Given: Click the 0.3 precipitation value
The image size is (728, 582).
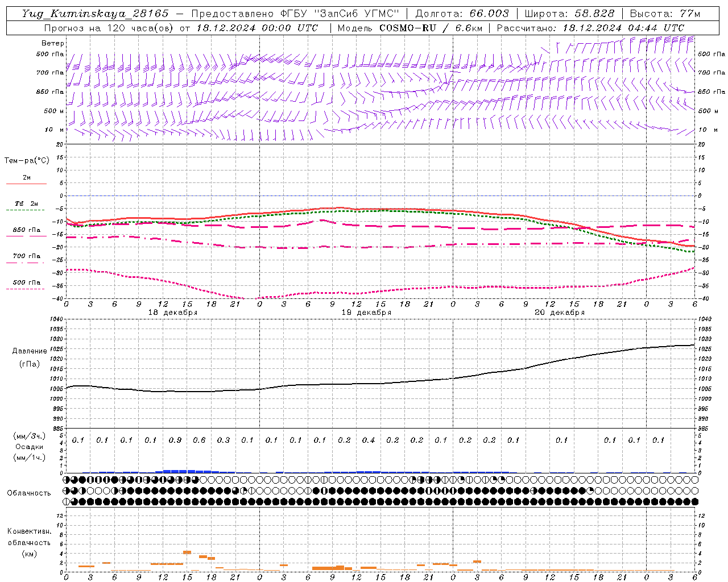Looking at the screenshot, I should [224, 440].
